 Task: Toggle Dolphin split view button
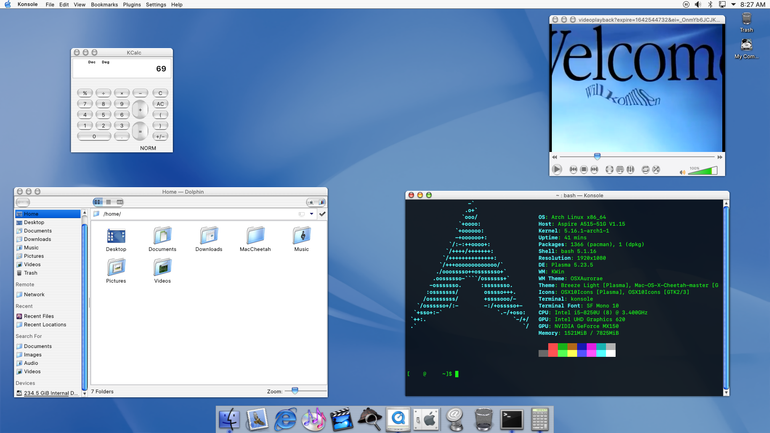322,202
